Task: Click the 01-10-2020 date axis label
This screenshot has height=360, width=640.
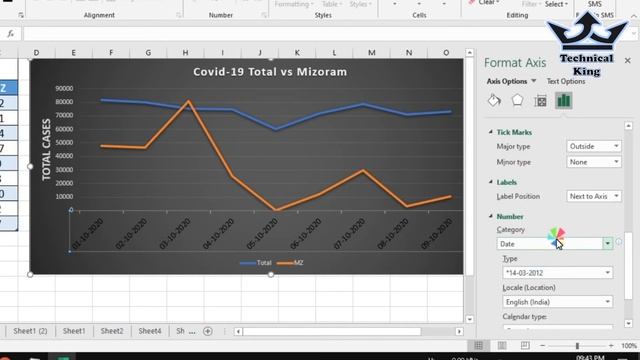Action: (x=87, y=233)
